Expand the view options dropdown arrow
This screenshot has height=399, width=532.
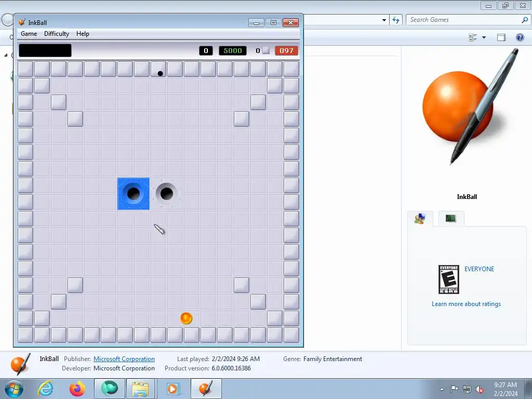pos(484,37)
